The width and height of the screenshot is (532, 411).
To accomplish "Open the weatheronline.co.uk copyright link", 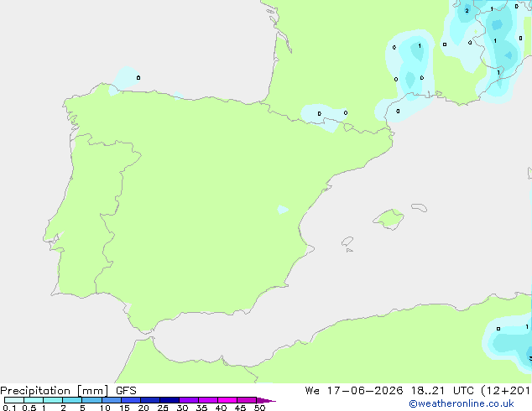I will click(x=462, y=403).
